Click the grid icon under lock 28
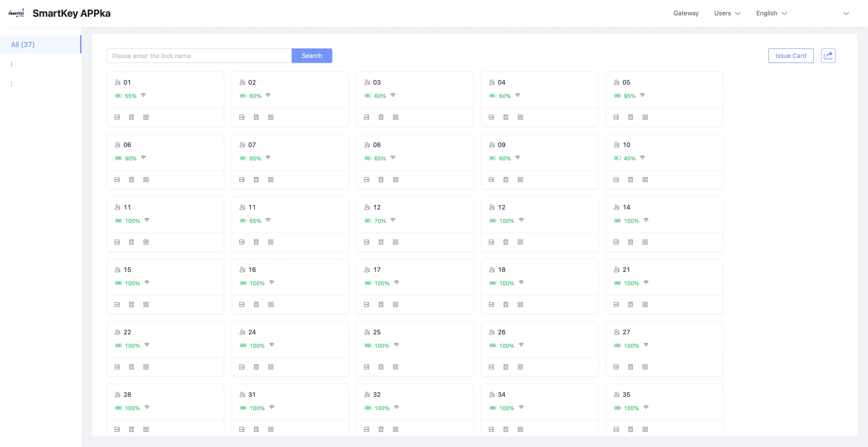The image size is (868, 447). (x=146, y=429)
